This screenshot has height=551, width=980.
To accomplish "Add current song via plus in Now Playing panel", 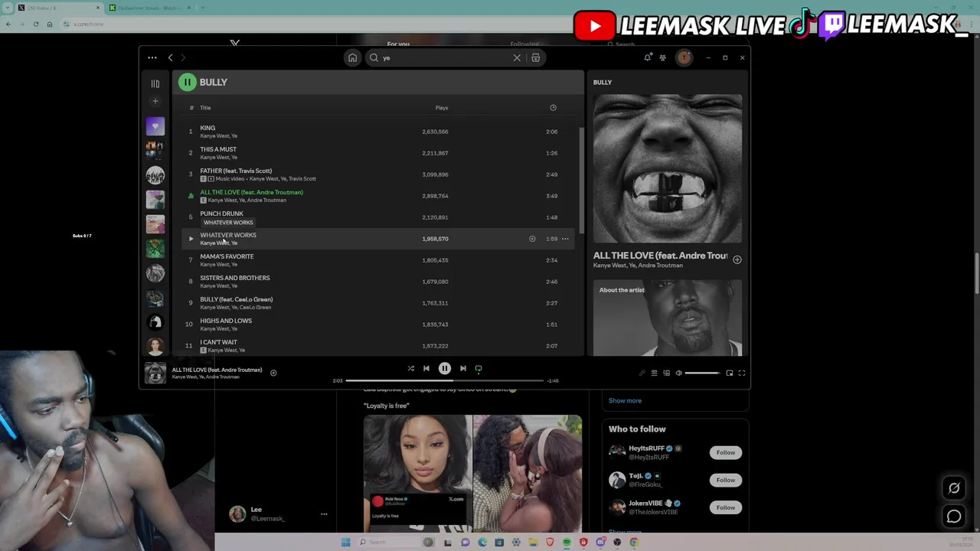I will coord(737,259).
